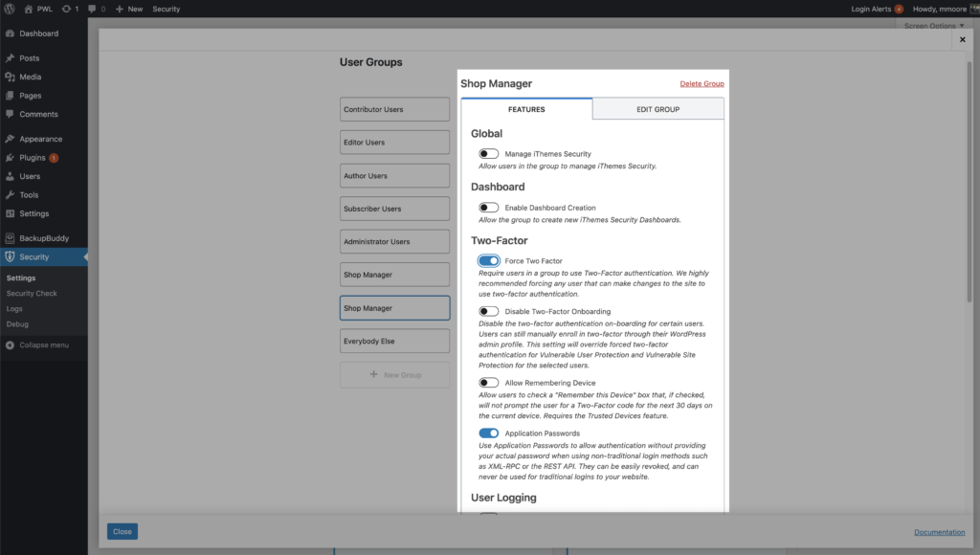Click the Two-Factor section heading
This screenshot has height=555, width=980.
tap(500, 240)
